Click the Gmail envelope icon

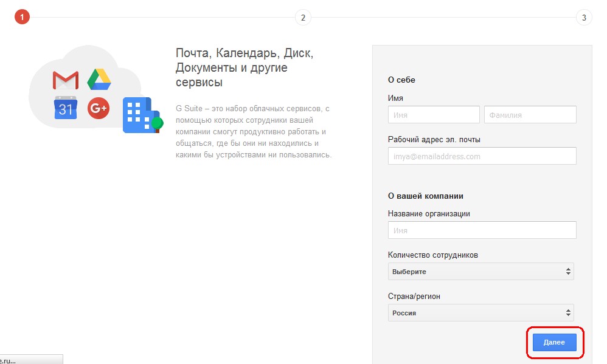pyautogui.click(x=66, y=80)
